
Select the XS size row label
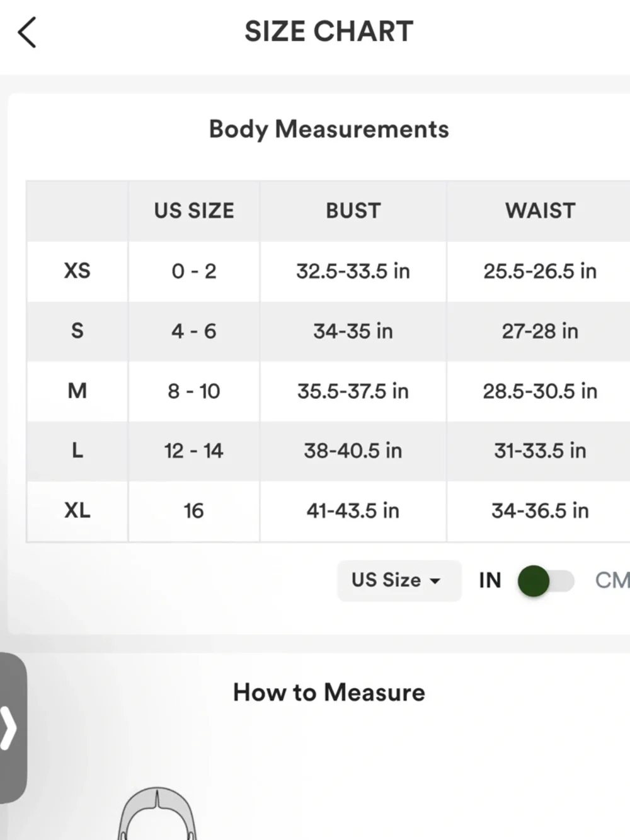[x=77, y=271]
